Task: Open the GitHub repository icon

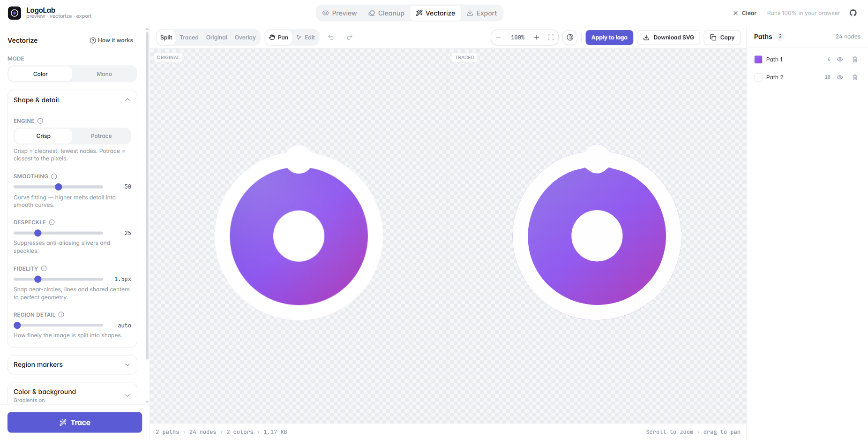Action: click(x=853, y=13)
